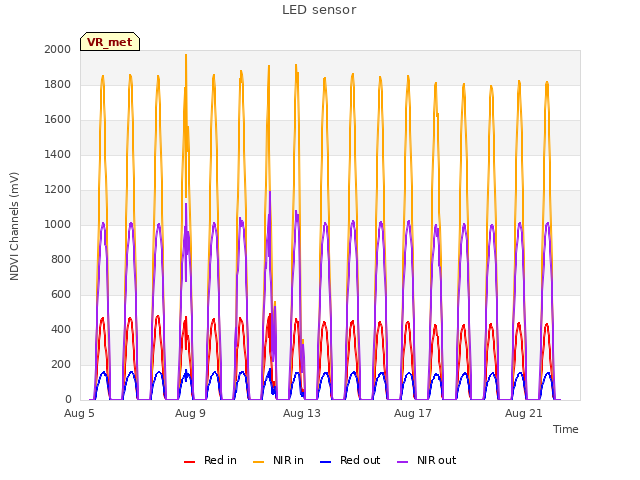Click the VR_met annotation label
This screenshot has width=640, height=480.
point(110,42)
